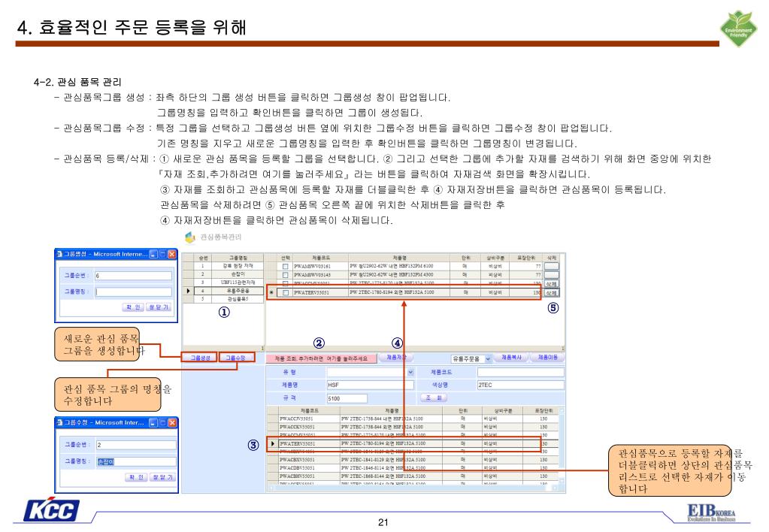Click delete button on PWAMSWV05143 row

click(x=551, y=274)
